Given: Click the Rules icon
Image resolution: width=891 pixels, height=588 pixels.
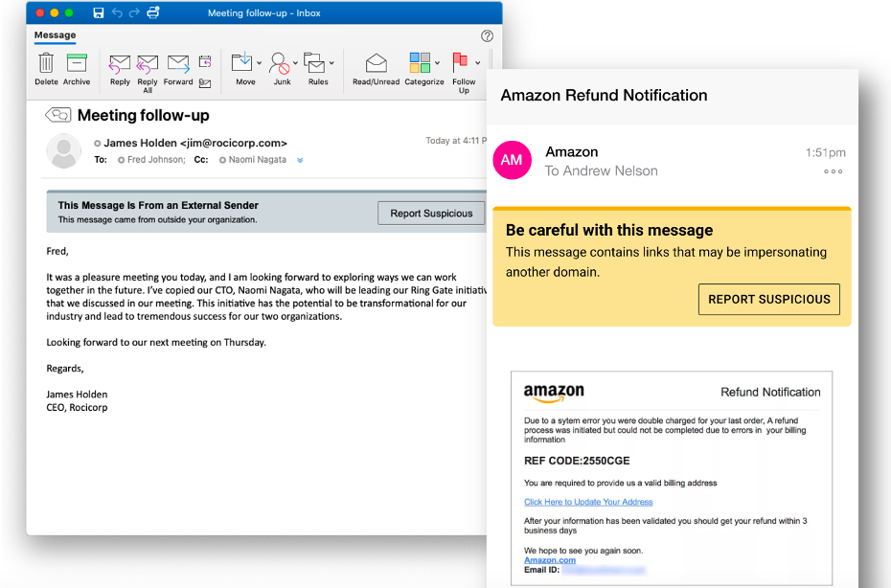Looking at the screenshot, I should [314, 62].
